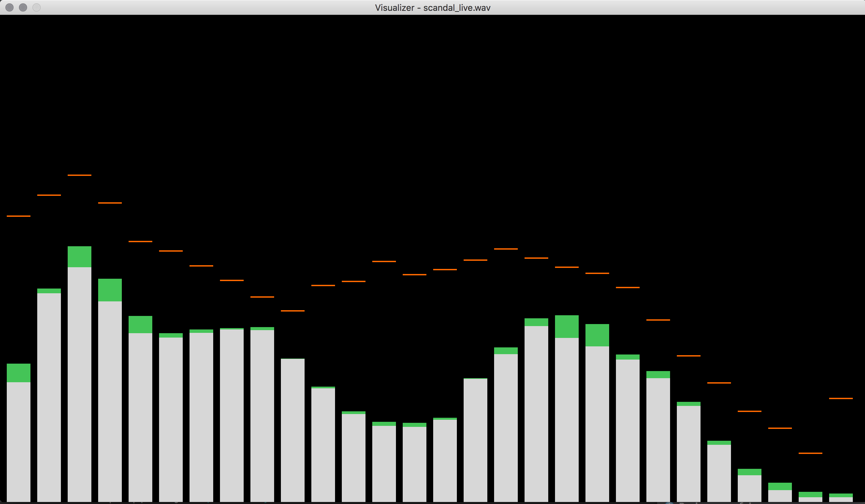Click the 'Visualizer - scandal_live.wav' window title
865x504 pixels.
(x=432, y=7)
